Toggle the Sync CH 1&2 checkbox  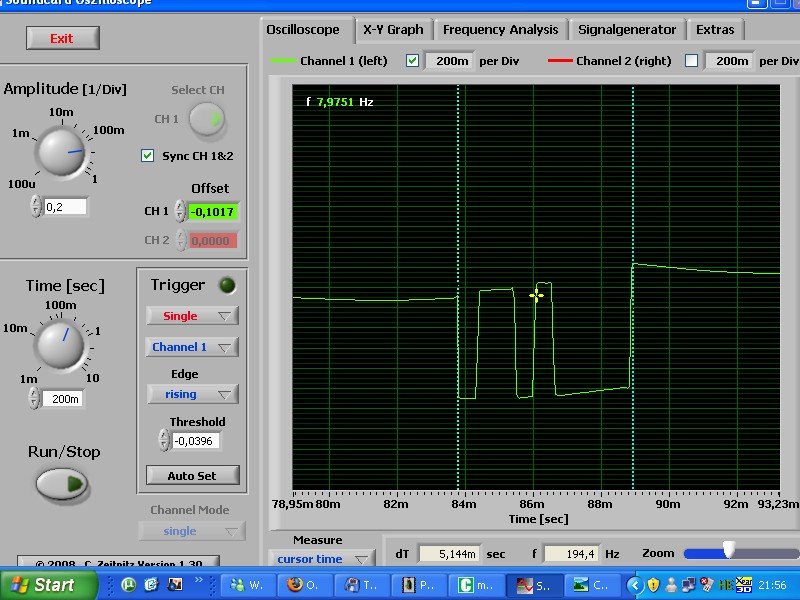147,156
